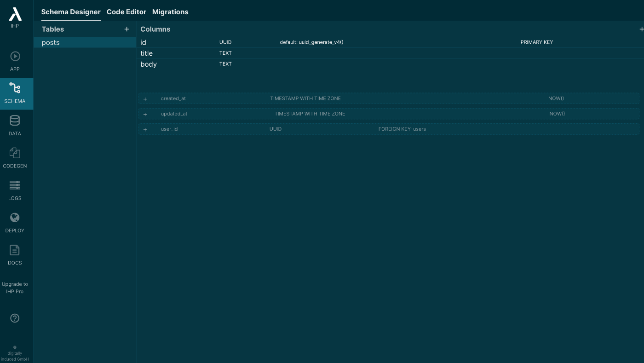This screenshot has height=363, width=644.
Task: Open the DEPLOY globe icon
Action: click(x=15, y=221)
